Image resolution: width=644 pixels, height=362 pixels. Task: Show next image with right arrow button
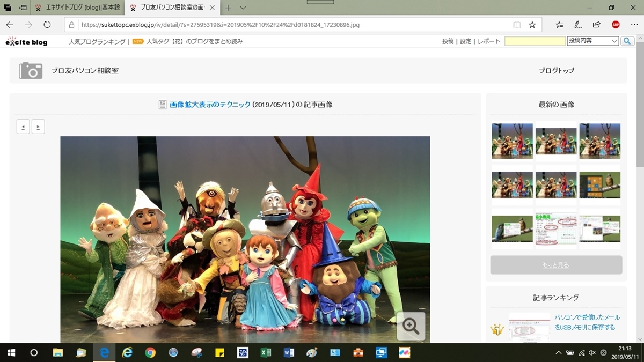pyautogui.click(x=38, y=127)
